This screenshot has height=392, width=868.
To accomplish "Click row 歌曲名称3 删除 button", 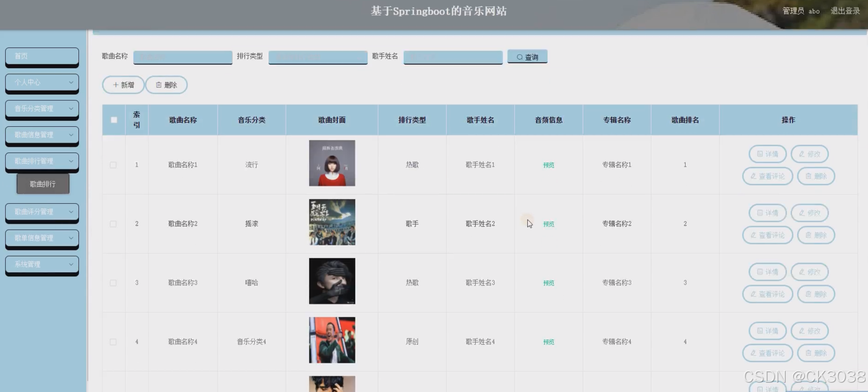I will click(x=816, y=294).
